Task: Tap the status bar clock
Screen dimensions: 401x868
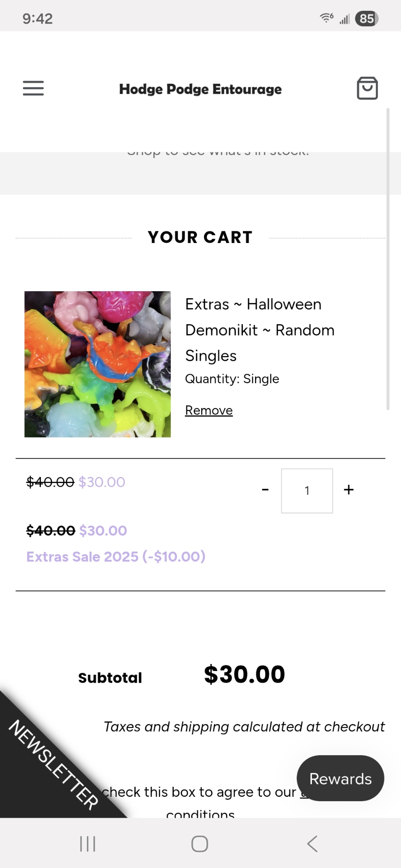Action: [37, 19]
